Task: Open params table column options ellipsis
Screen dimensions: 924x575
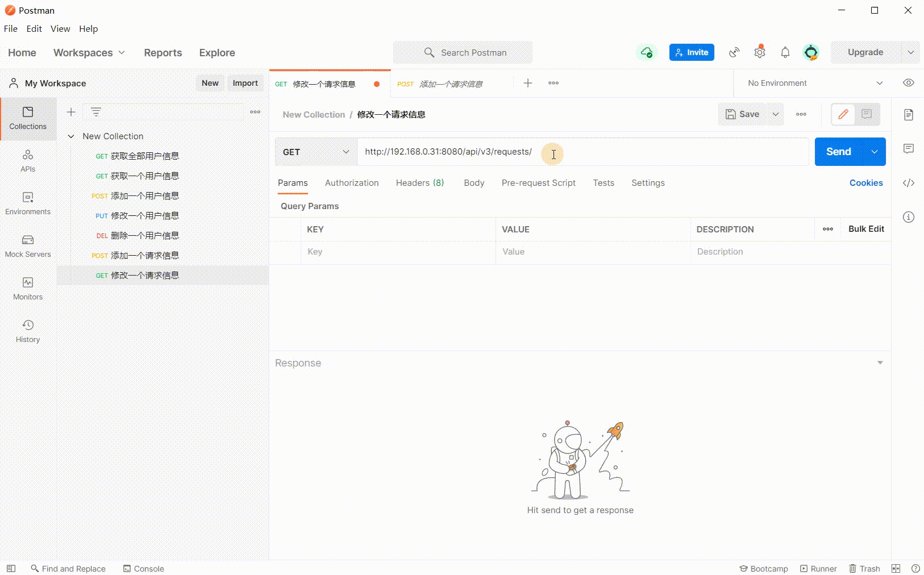Action: [x=828, y=229]
